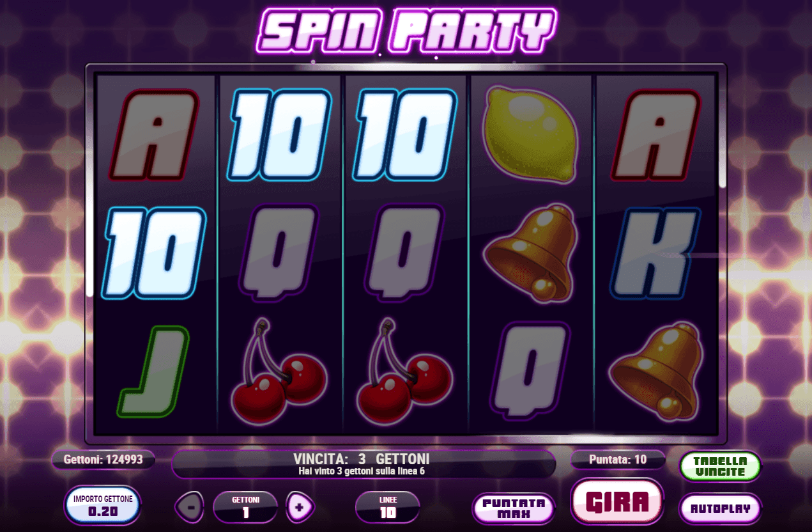Click the green J symbol
This screenshot has height=532, width=812.
tap(154, 371)
